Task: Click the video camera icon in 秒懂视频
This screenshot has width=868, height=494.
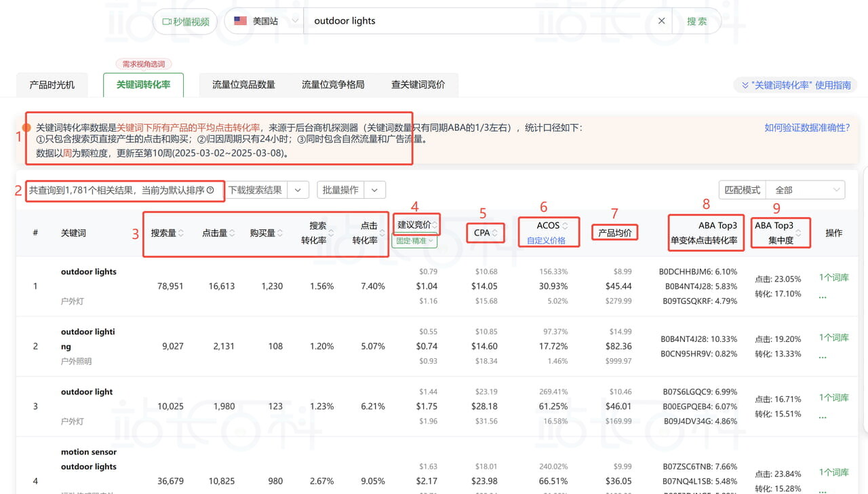Action: tap(166, 21)
